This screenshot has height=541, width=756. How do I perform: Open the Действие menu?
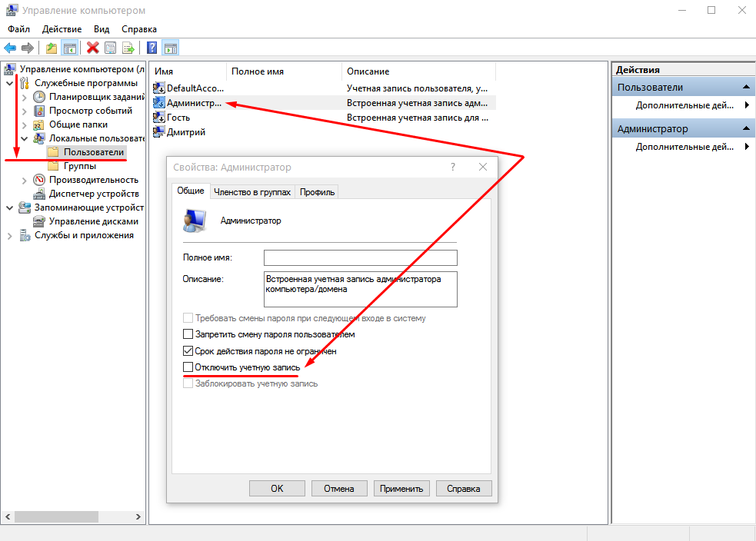[62, 29]
